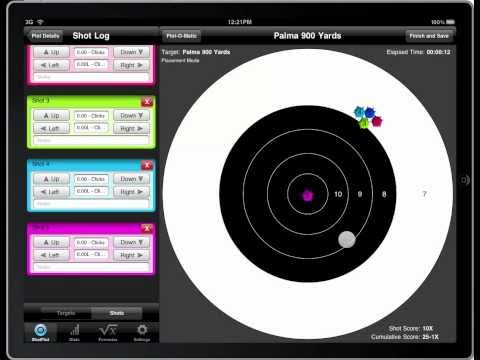Focus the notes field in Shot 3
This screenshot has width=480, height=360.
(x=91, y=140)
